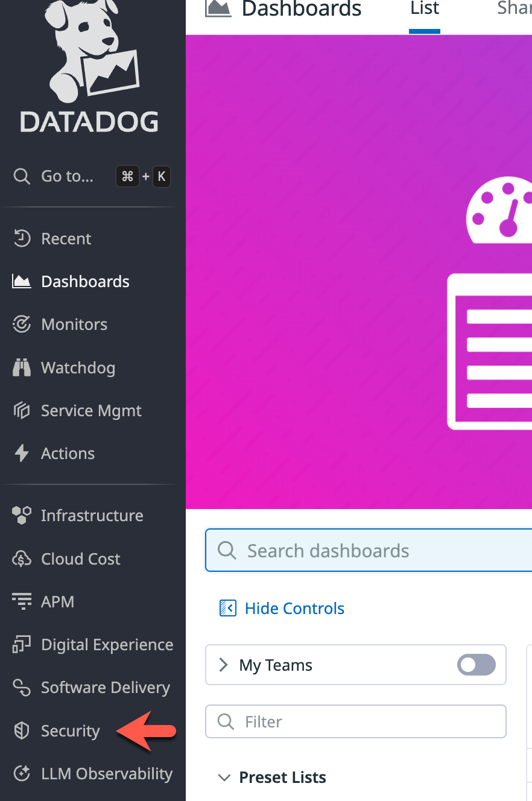This screenshot has height=801, width=532.
Task: Click the LLM Observability sparkle icon
Action: pyautogui.click(x=22, y=774)
